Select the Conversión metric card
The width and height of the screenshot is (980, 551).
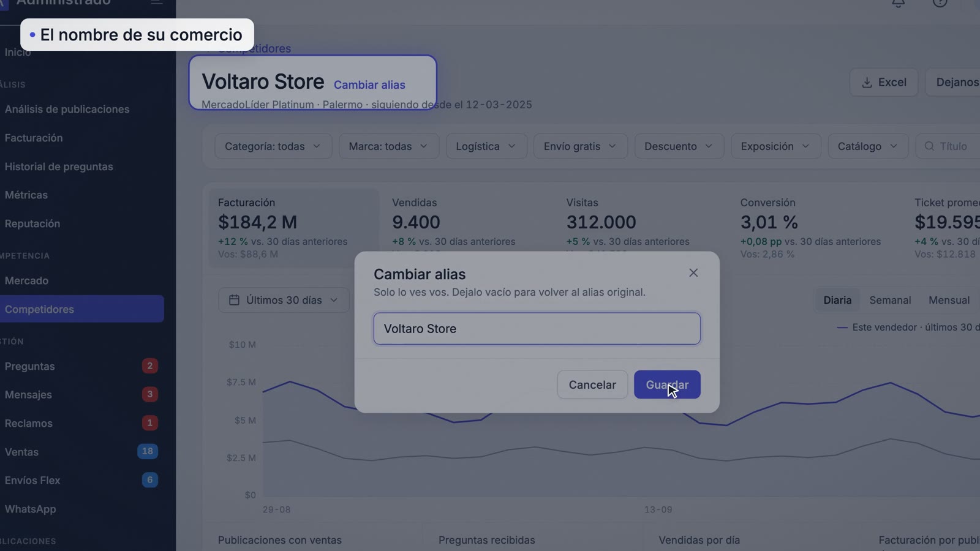(817, 228)
